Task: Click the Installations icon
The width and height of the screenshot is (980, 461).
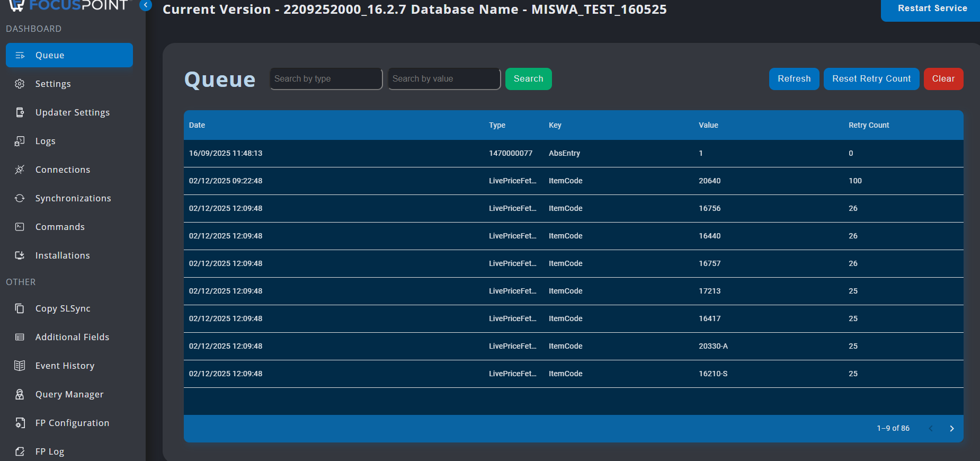Action: (x=20, y=255)
